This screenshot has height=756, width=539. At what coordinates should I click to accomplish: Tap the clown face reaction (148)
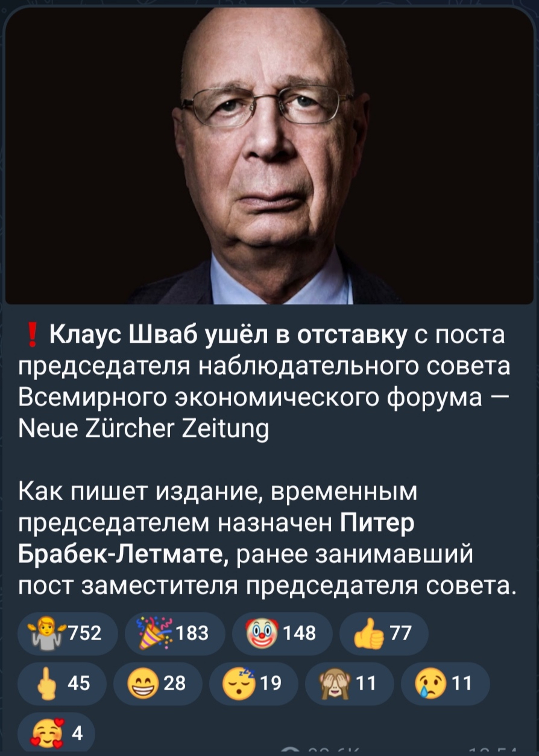coord(282,633)
